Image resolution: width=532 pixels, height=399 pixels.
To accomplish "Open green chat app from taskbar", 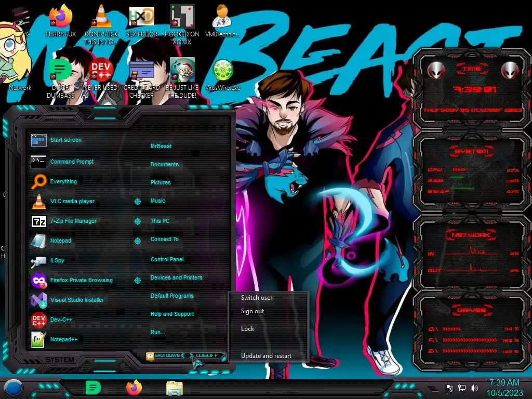I will 94,388.
